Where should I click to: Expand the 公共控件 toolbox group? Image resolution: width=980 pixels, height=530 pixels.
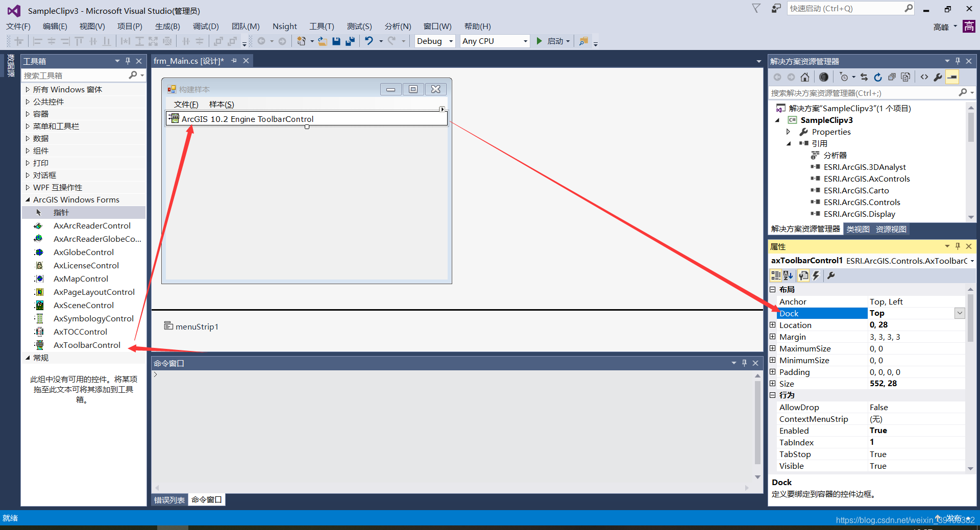click(x=28, y=102)
